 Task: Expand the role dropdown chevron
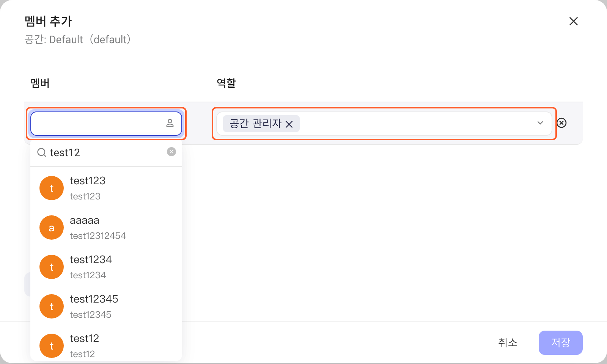click(x=540, y=123)
